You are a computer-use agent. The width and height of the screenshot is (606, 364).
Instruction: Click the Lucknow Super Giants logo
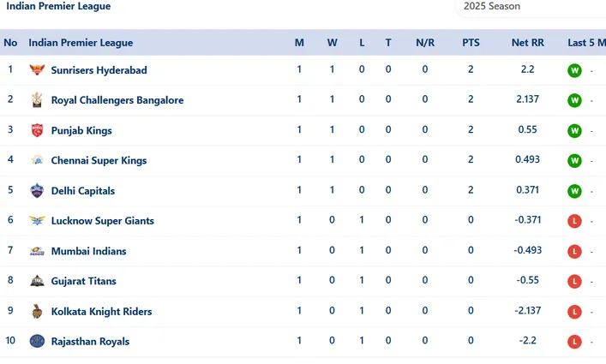pos(37,220)
